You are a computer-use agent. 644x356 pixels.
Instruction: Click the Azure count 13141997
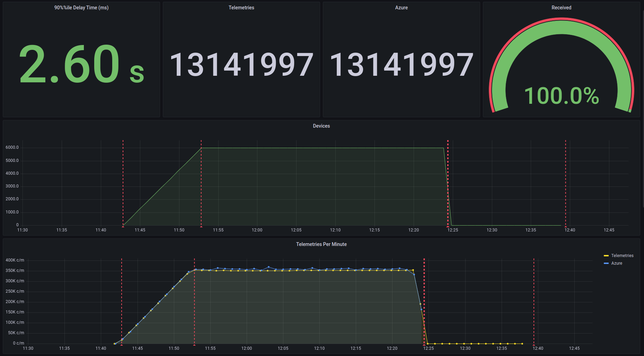pos(402,65)
